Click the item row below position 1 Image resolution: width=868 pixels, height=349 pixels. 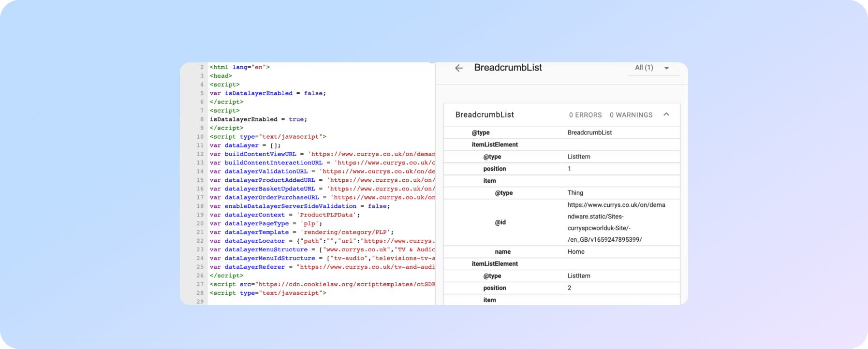tap(489, 181)
